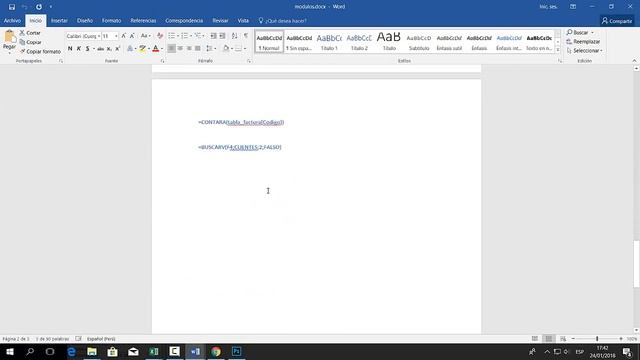This screenshot has height=360, width=640.
Task: Open Photoshop from the taskbar
Action: tap(237, 351)
